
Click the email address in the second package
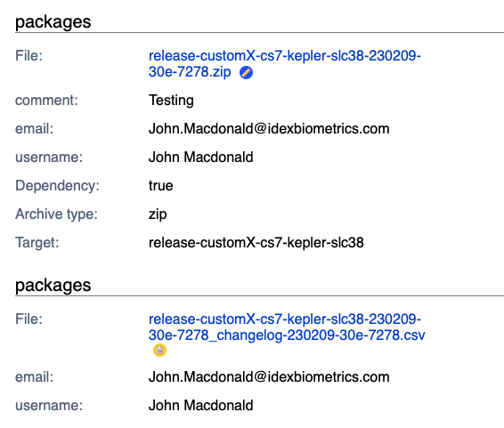pyautogui.click(x=269, y=377)
